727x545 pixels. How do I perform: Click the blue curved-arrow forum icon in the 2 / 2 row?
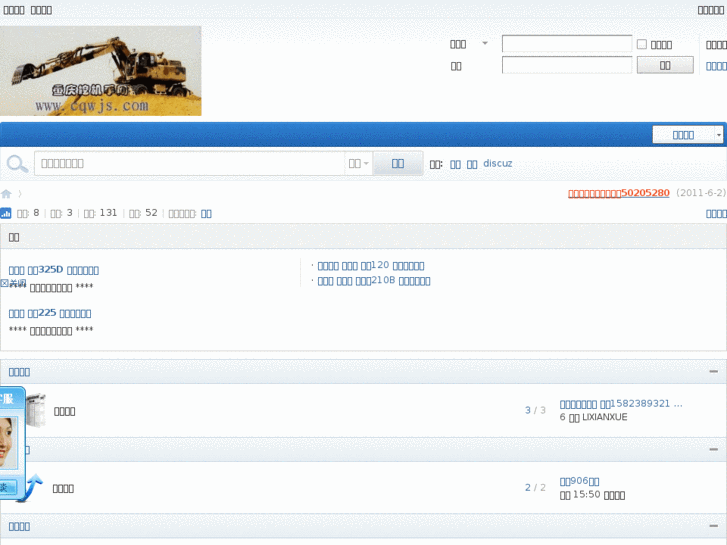coord(32,488)
